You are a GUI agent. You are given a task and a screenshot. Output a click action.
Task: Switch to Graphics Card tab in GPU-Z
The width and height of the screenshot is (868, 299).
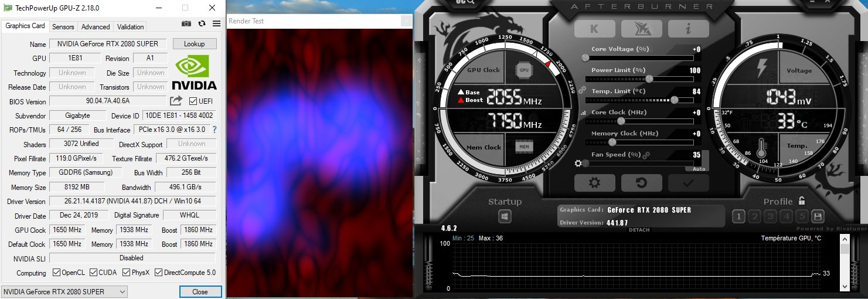[x=25, y=26]
